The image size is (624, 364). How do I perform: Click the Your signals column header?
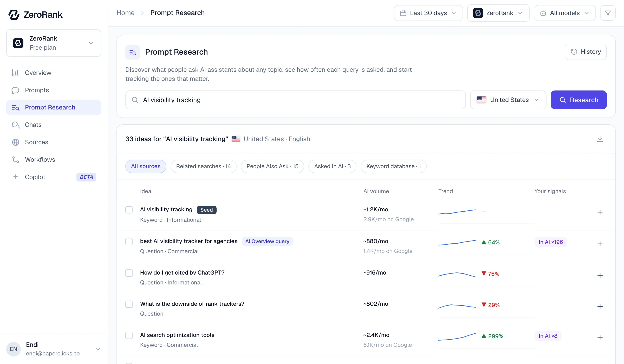(550, 191)
